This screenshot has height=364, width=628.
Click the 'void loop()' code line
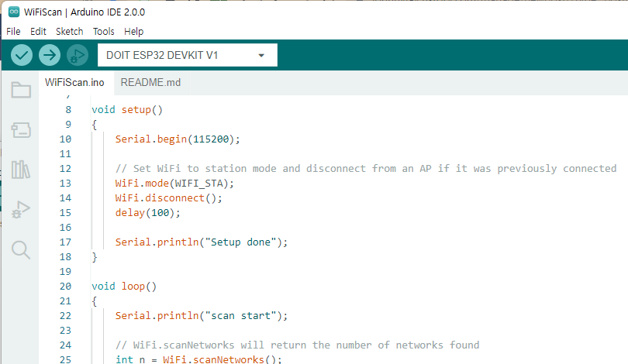[x=124, y=287]
